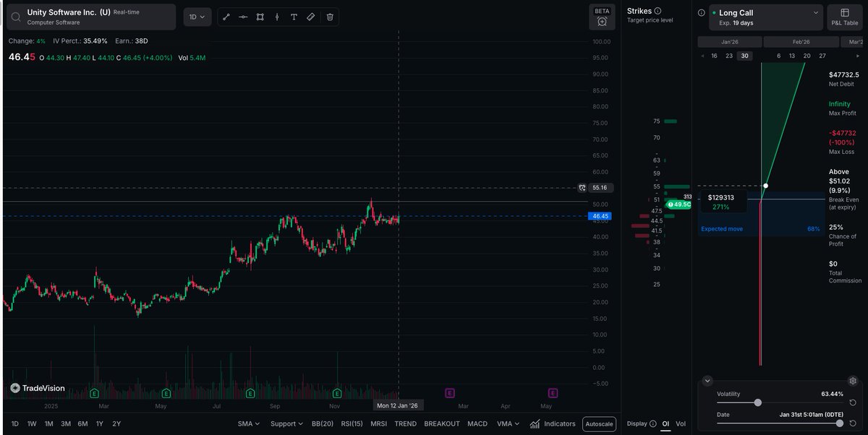Toggle the MACD indicator

477,424
